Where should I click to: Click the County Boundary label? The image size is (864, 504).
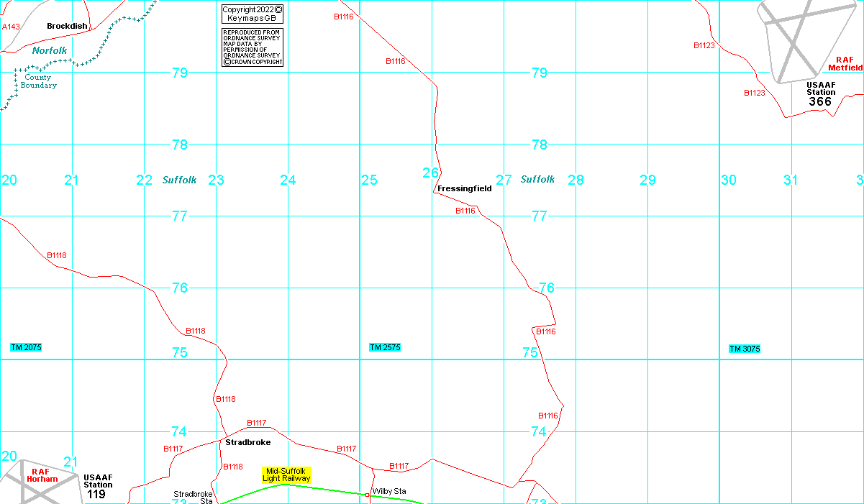click(38, 81)
